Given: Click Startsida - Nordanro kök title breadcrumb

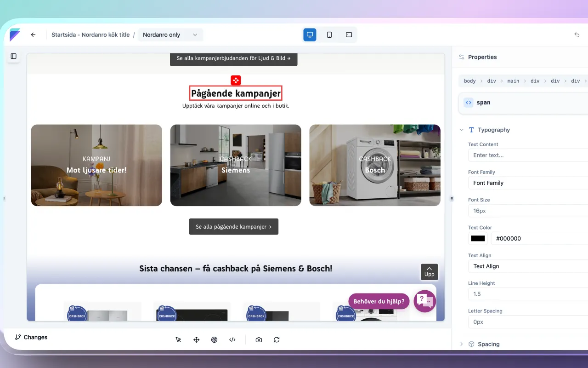Looking at the screenshot, I should (90, 34).
